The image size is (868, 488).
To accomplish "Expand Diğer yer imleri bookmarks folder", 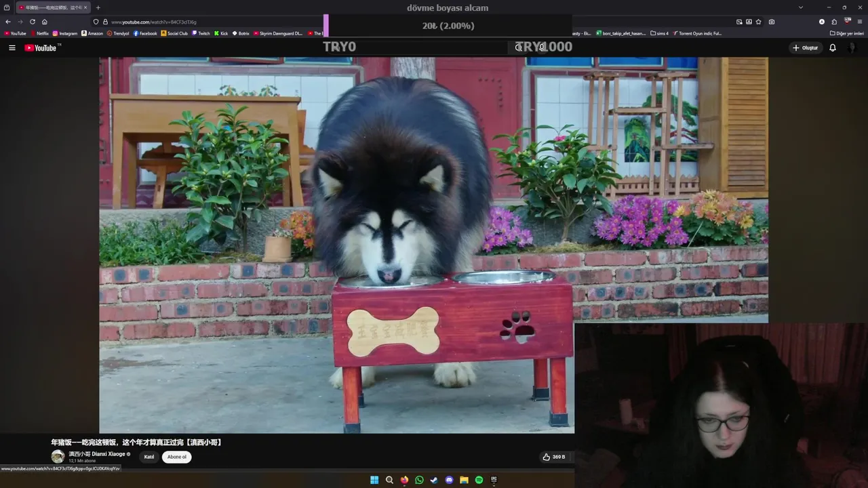I will click(846, 33).
